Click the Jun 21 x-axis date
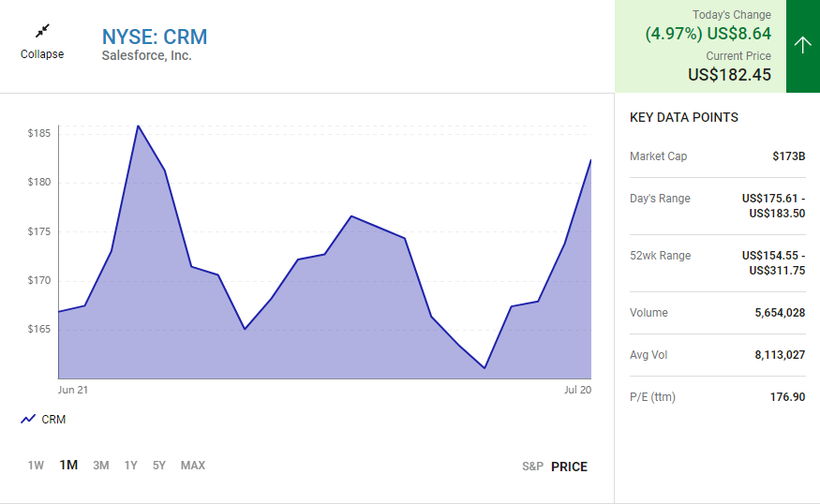The image size is (820, 504). coord(73,390)
